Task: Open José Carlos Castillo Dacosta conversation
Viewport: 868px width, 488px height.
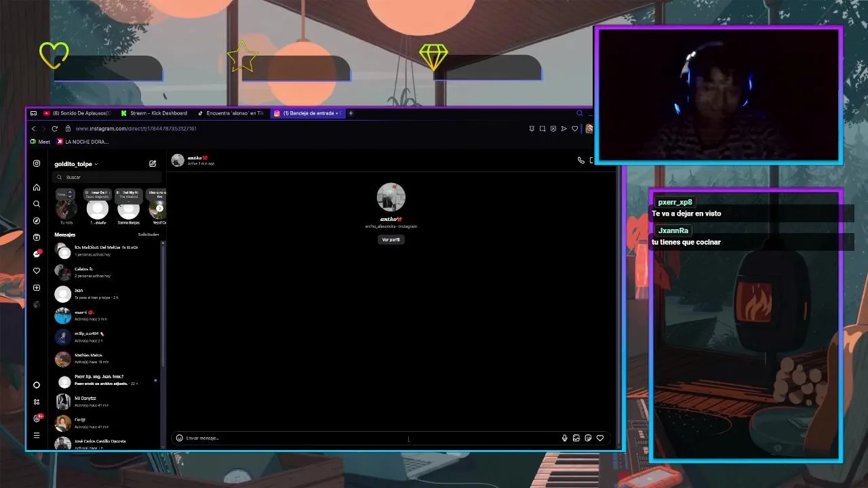Action: pos(107,443)
